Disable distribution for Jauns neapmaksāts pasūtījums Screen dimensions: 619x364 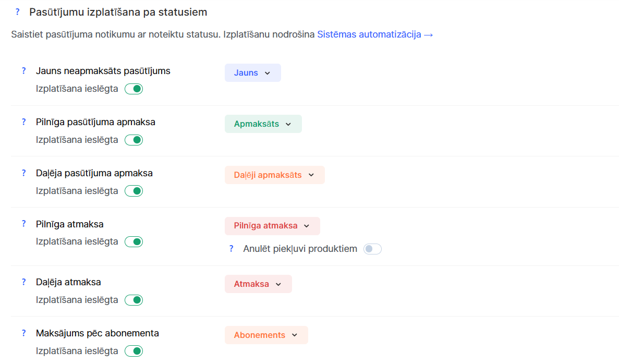point(133,89)
